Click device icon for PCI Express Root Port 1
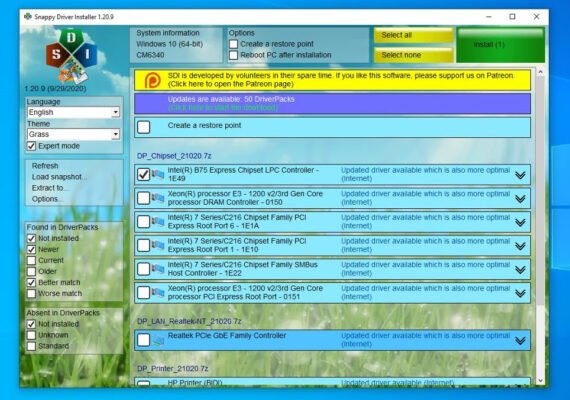Viewport: 570px width, 400px height. point(158,245)
